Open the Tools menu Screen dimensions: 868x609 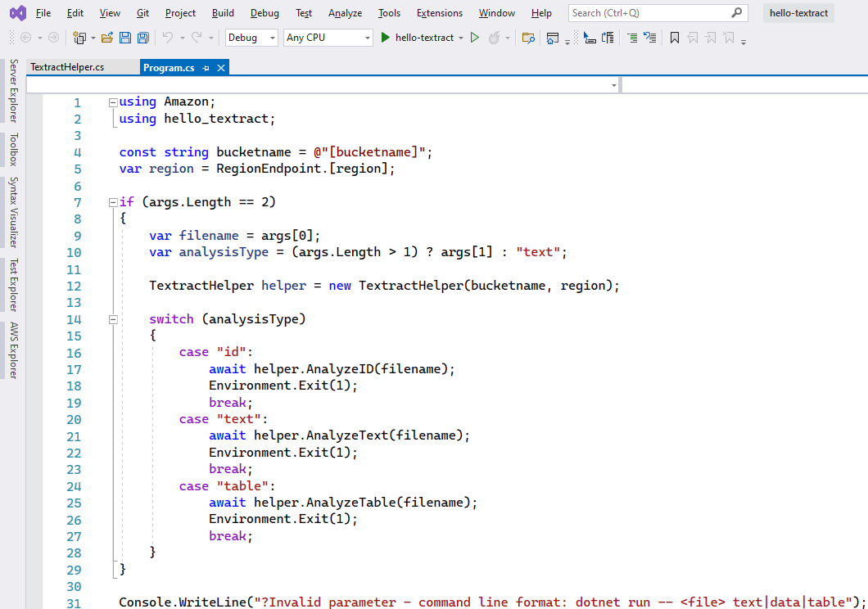coord(389,13)
